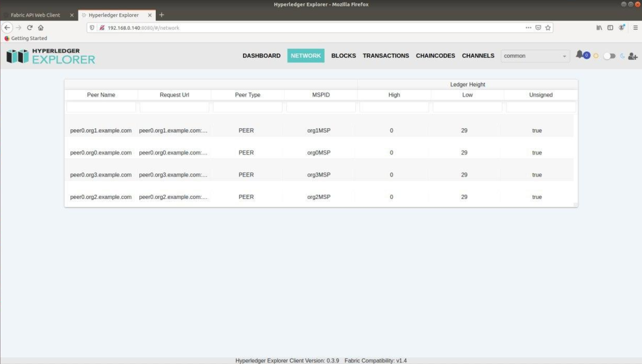Image resolution: width=642 pixels, height=364 pixels.
Task: Click the Firefox home icon
Action: (x=41, y=28)
